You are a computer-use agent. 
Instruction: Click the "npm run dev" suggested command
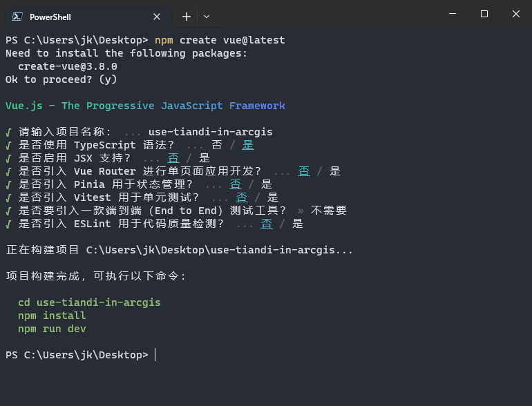tap(52, 329)
